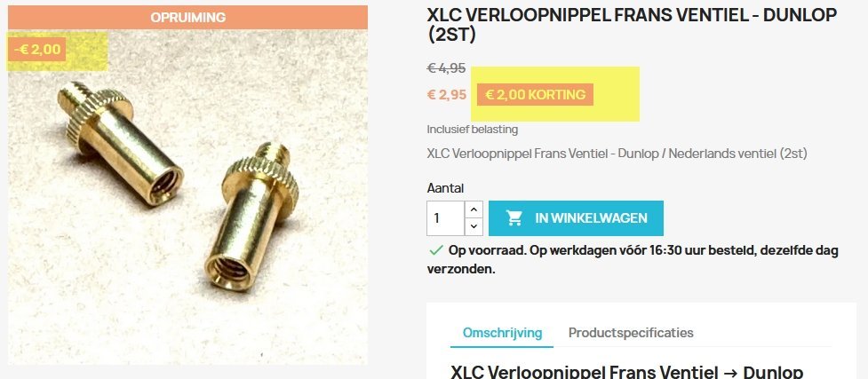Click the -€ 2,00 discount badge on image

pyautogui.click(x=37, y=49)
